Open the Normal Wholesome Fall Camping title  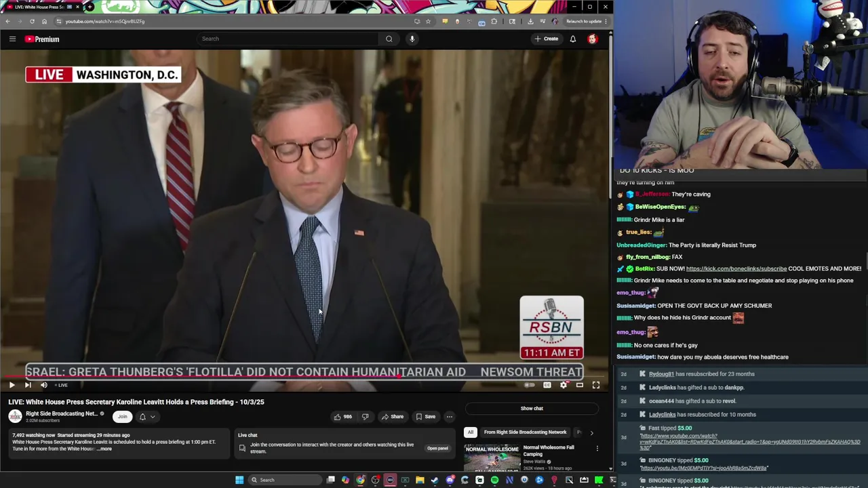pyautogui.click(x=549, y=450)
